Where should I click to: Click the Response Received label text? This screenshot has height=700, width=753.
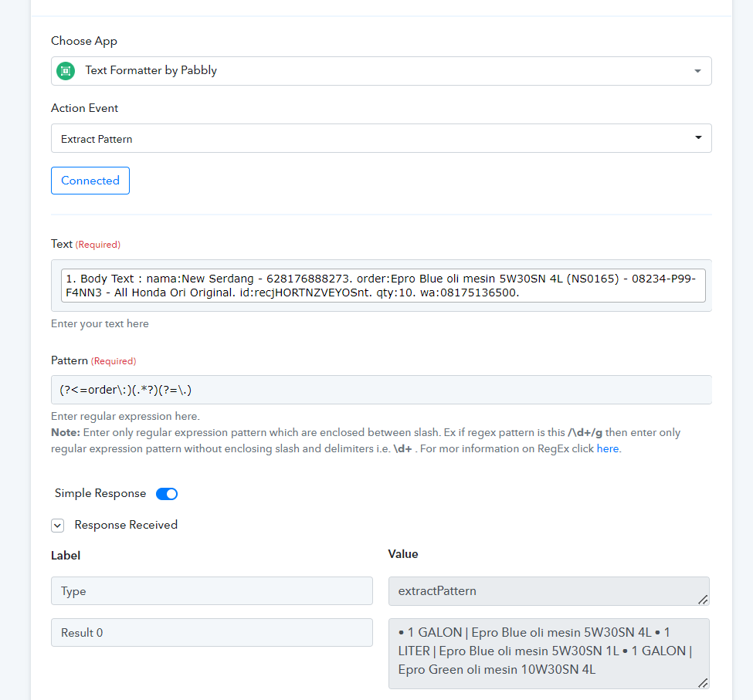click(x=126, y=525)
